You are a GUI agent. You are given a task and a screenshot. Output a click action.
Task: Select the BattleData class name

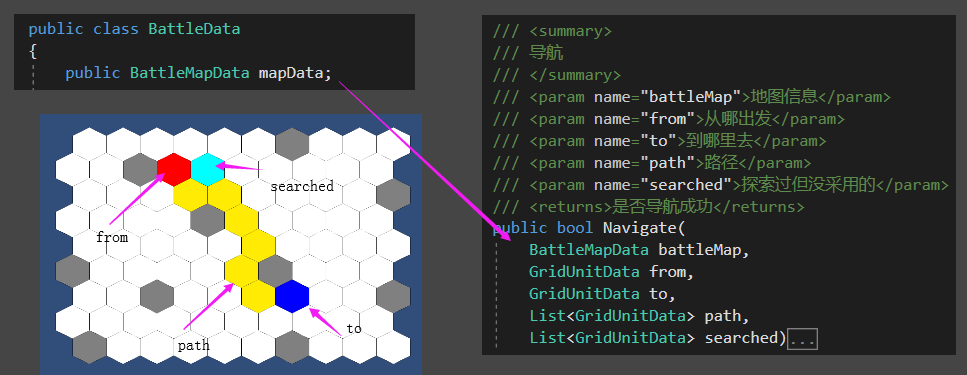point(194,29)
